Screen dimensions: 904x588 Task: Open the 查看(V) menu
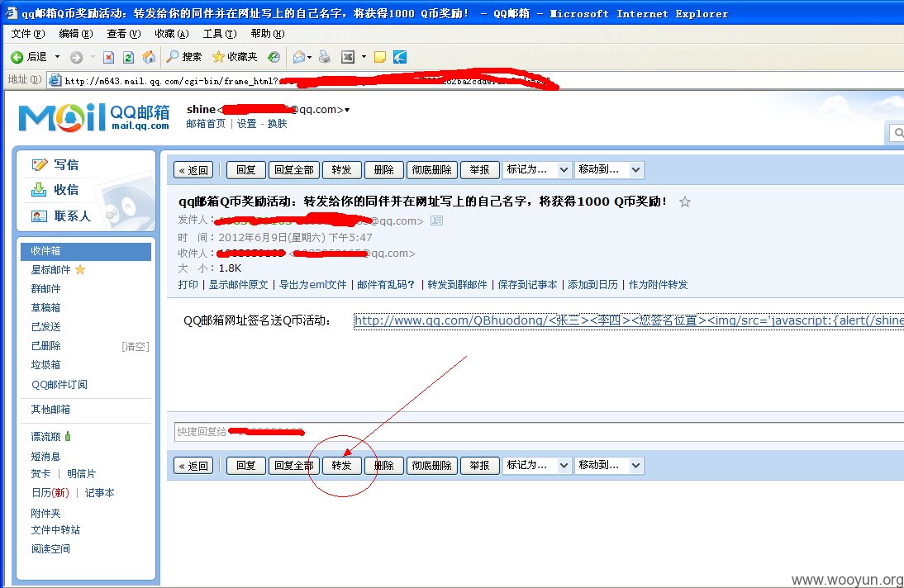pos(123,33)
